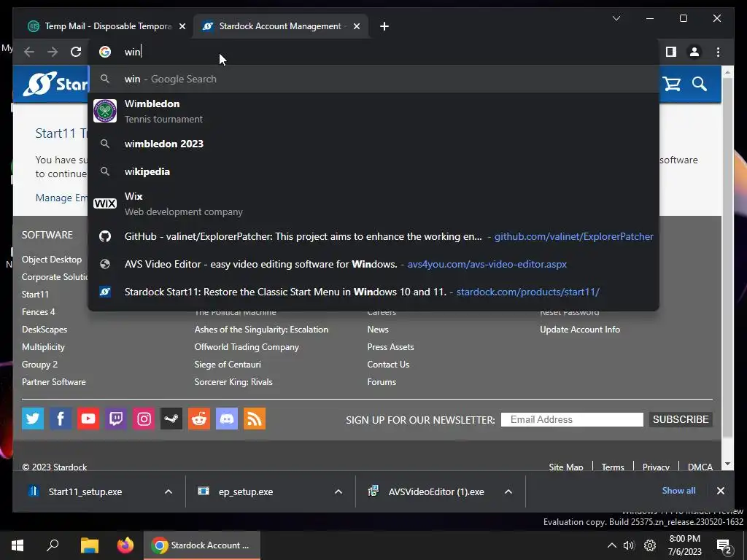747x560 pixels.
Task: Expand Start11_setup.exe download options
Action: tap(169, 491)
